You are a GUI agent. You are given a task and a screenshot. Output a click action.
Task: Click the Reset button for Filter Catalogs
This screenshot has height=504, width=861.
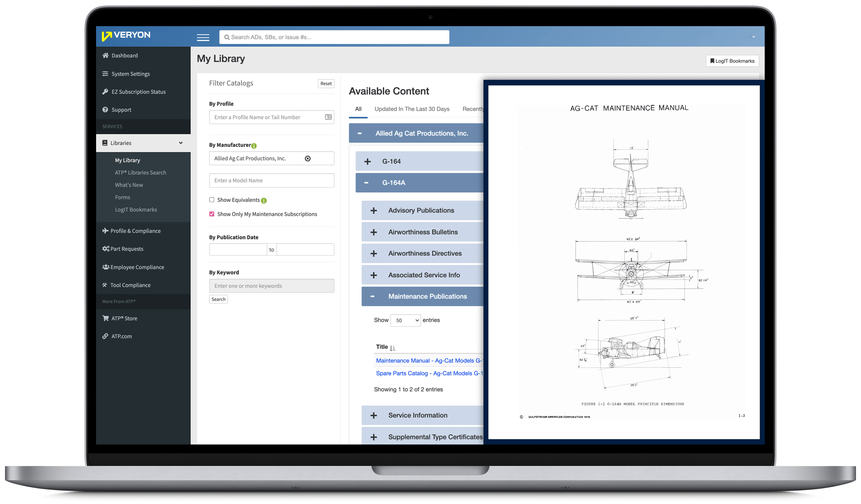click(x=325, y=83)
